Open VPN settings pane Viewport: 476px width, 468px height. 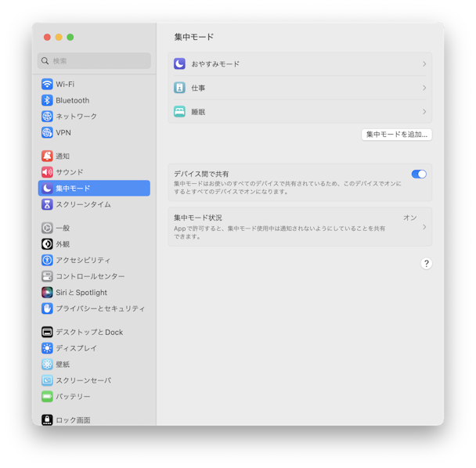(94, 132)
